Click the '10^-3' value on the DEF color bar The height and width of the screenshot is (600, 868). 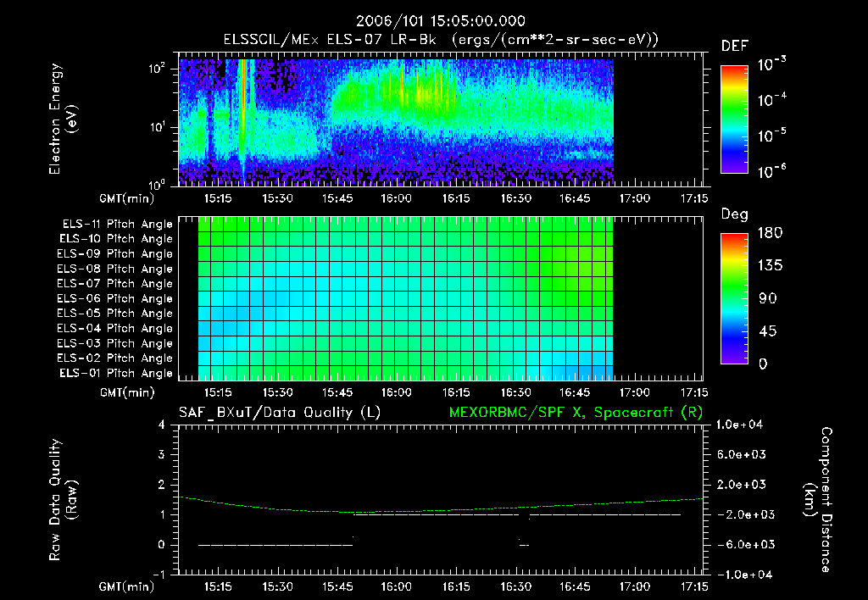click(x=772, y=64)
